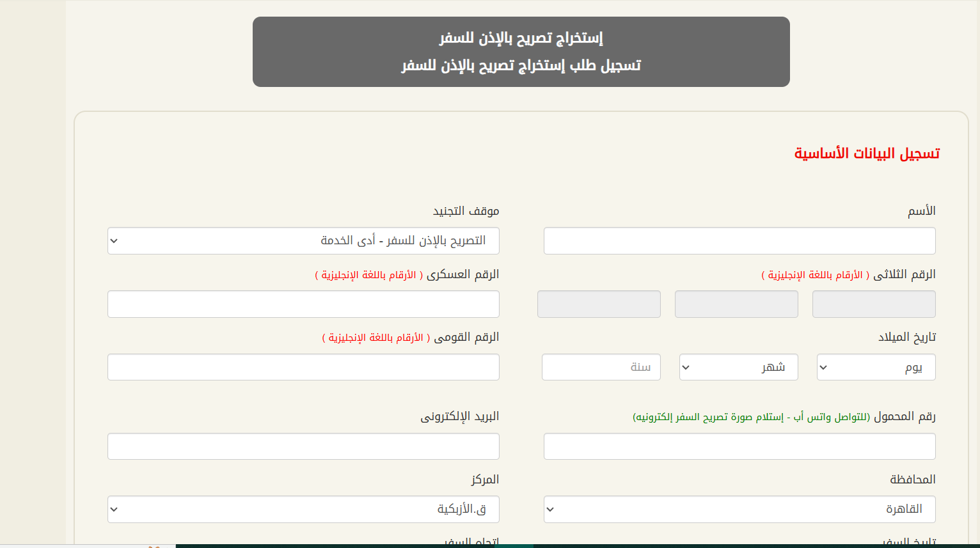Open the المركز dropdown showing ق.الأزبكية
Image resolution: width=980 pixels, height=548 pixels.
pos(303,510)
